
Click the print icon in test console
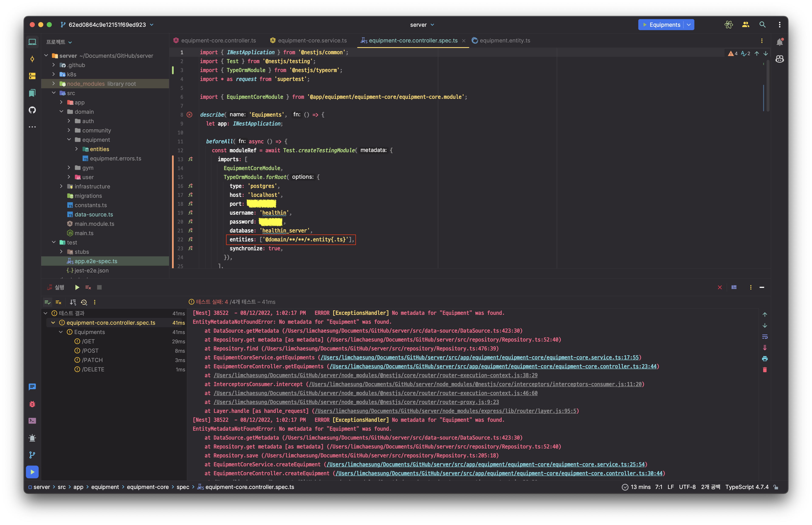pyautogui.click(x=765, y=359)
